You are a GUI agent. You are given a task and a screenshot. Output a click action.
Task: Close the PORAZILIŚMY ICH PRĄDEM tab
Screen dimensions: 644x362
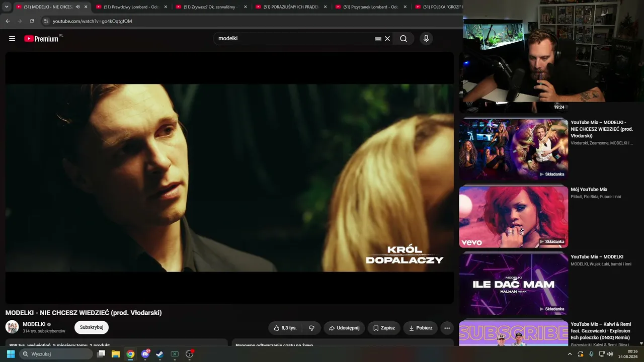click(x=326, y=7)
